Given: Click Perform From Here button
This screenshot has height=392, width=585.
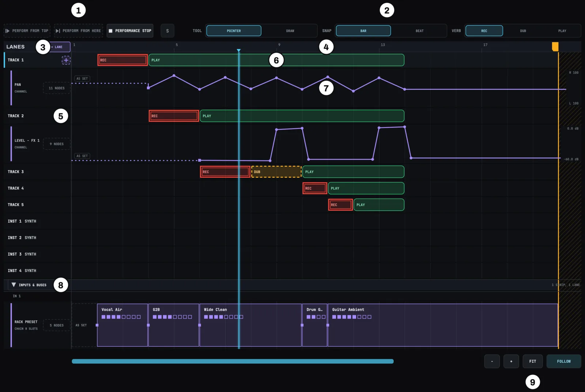Looking at the screenshot, I should click(78, 31).
